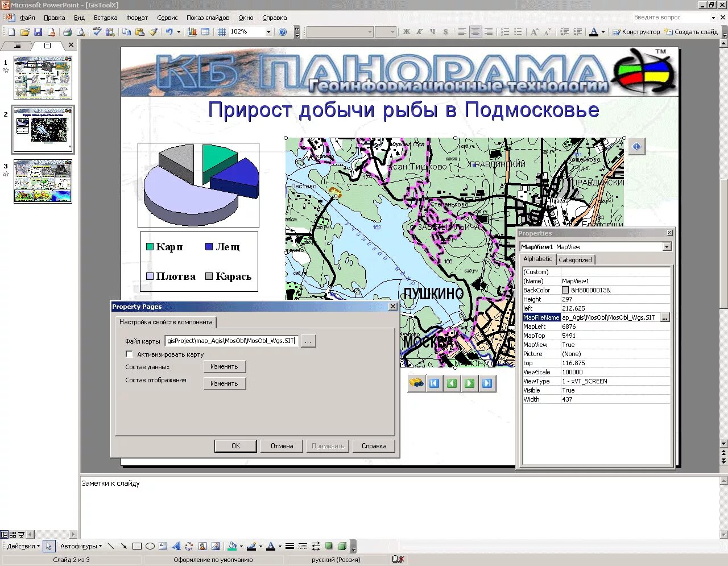Click the 'Заметки к слайду' notes area
728x566 pixels.
[x=399, y=506]
